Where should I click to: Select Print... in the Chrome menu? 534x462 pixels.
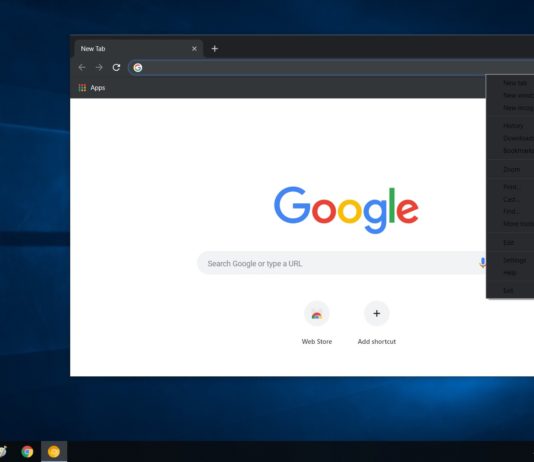tap(510, 187)
